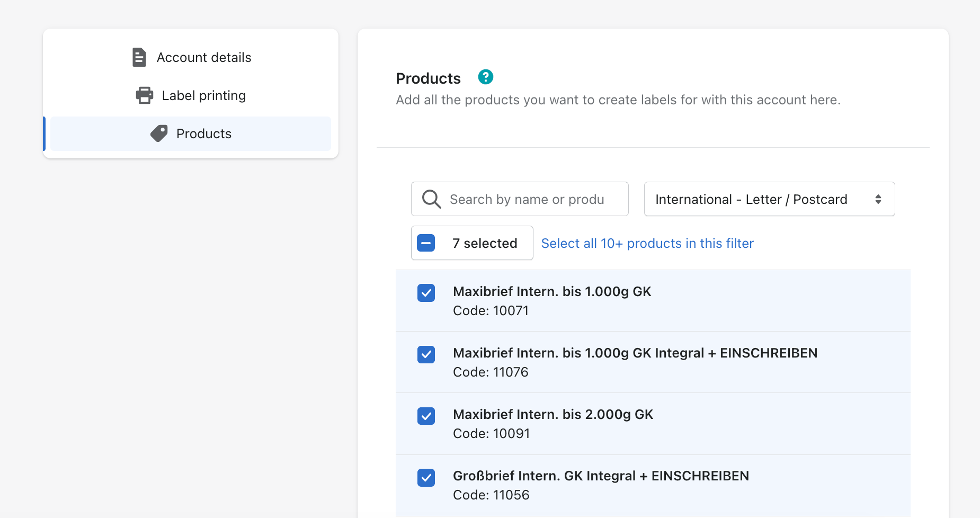Click the Code: 10071 text
The width and height of the screenshot is (980, 518).
click(x=491, y=311)
